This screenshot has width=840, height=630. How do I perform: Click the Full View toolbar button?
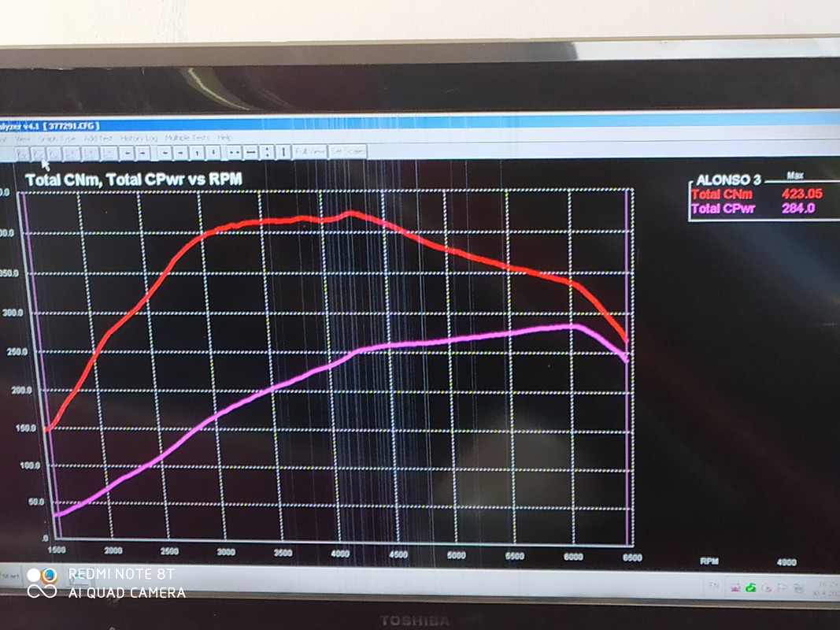pyautogui.click(x=310, y=152)
